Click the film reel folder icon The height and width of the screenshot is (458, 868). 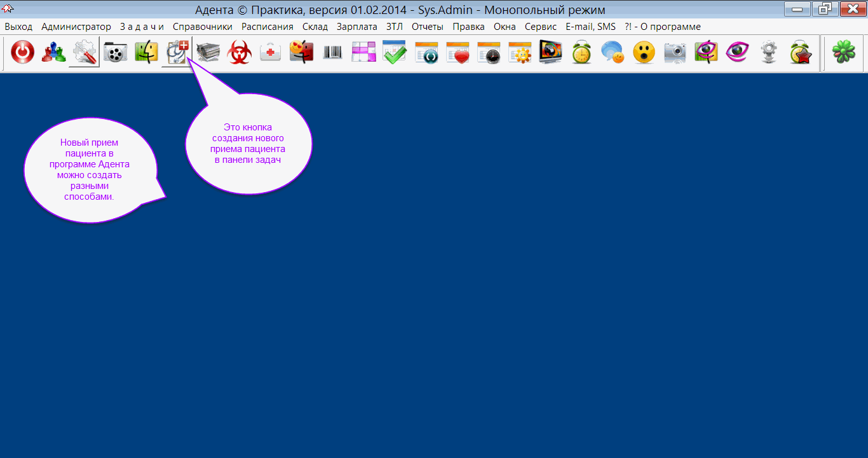(115, 53)
